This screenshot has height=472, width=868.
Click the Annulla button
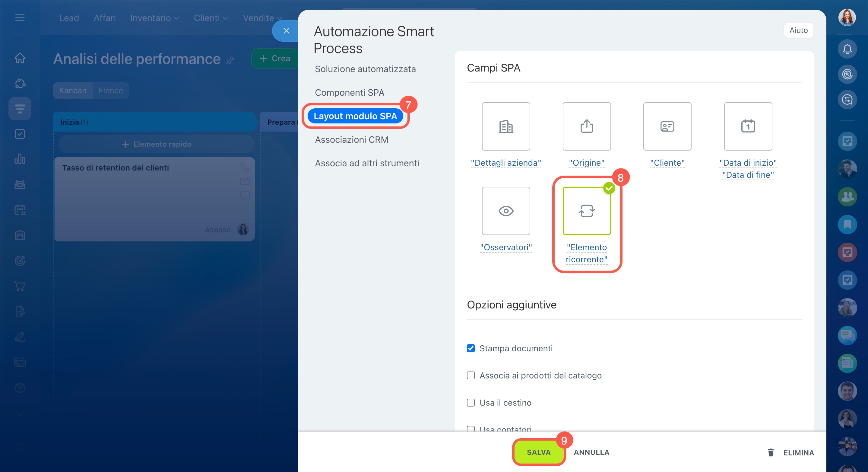pos(591,452)
